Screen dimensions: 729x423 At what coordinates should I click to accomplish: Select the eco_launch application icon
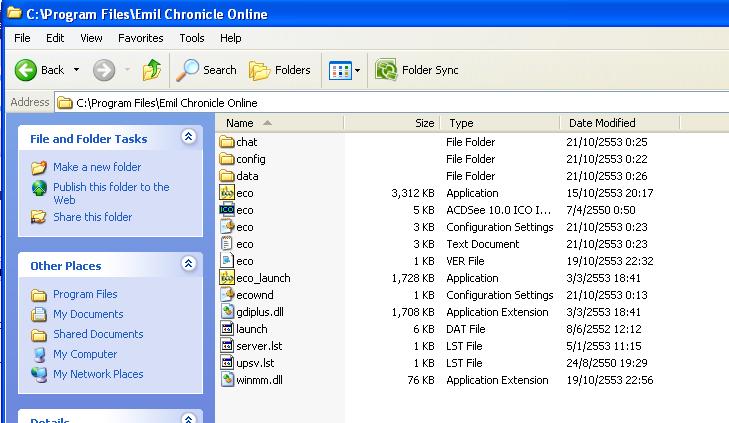click(227, 278)
